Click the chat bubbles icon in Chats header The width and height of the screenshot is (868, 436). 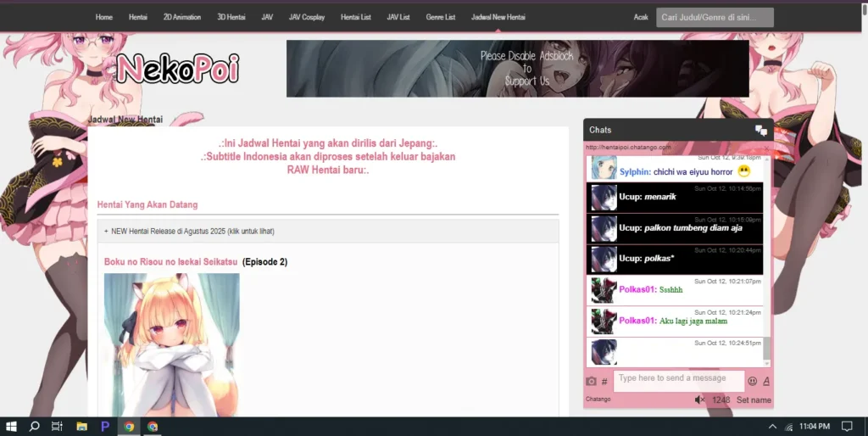761,131
